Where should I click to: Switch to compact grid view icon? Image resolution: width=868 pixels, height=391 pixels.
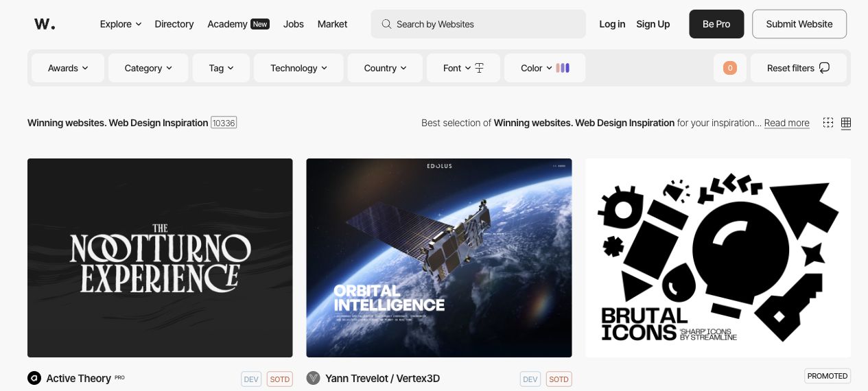click(846, 123)
